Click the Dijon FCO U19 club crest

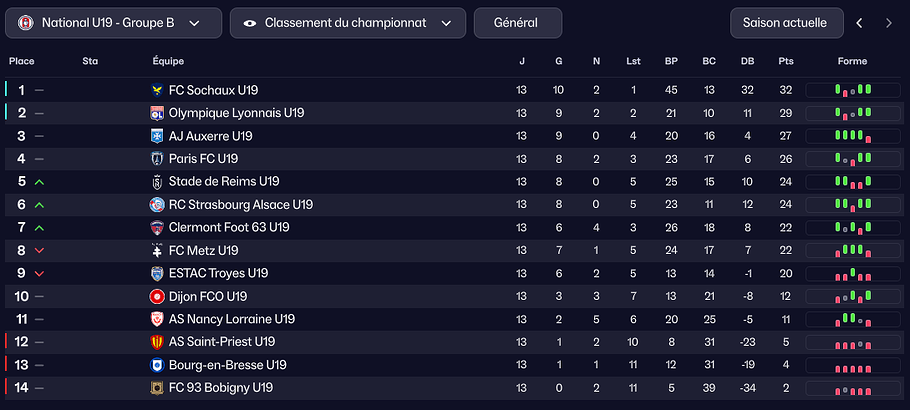(x=157, y=297)
